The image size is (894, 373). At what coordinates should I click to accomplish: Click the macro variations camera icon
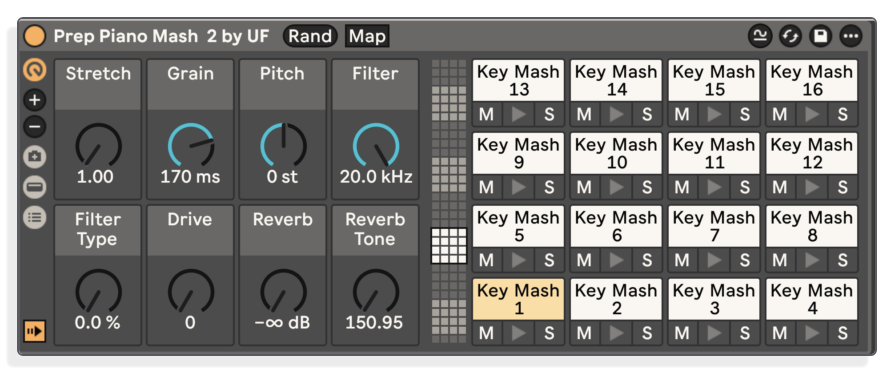click(35, 157)
